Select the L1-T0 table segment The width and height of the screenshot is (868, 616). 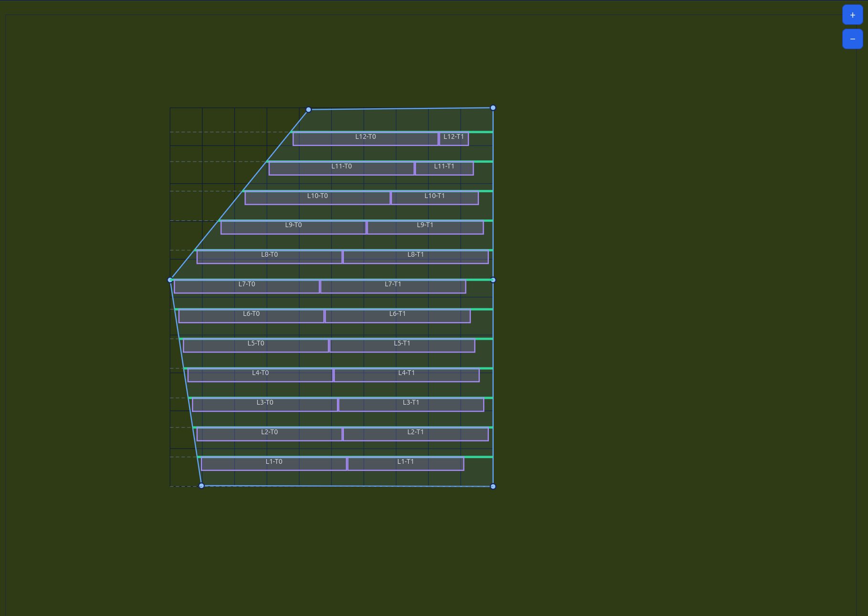tap(274, 461)
